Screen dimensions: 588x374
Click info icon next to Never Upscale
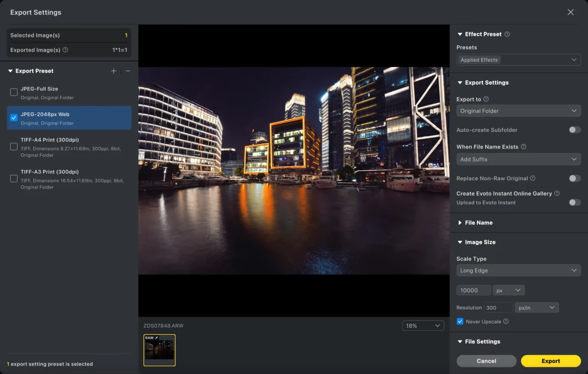point(506,322)
